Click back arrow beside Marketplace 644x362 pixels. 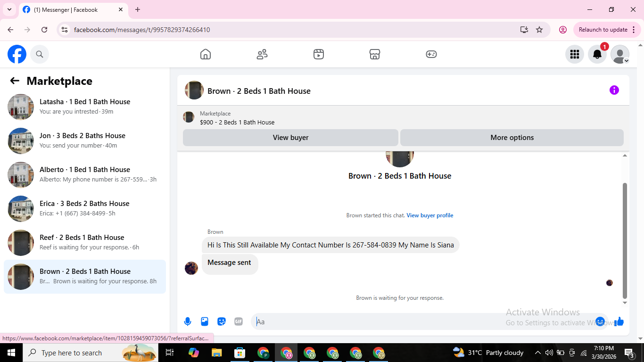[x=15, y=81]
